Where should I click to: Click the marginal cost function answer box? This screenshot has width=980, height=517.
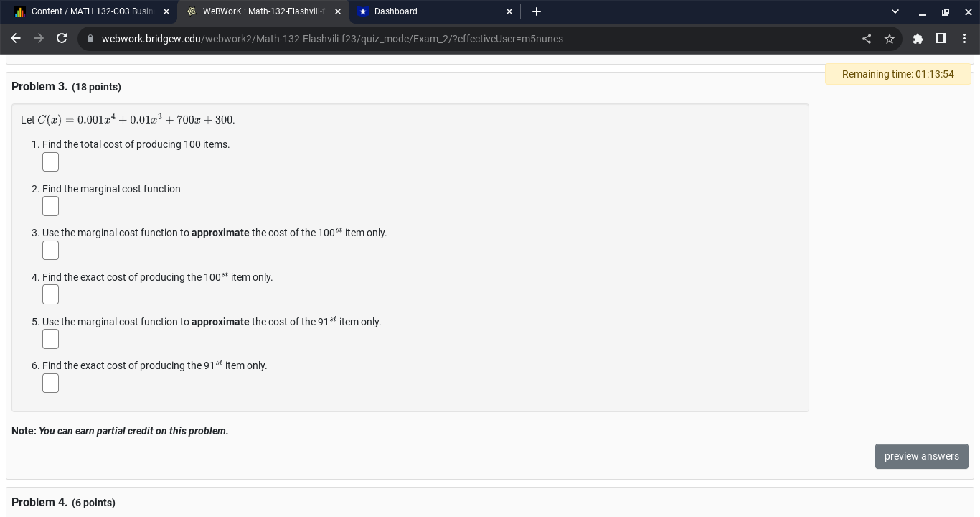click(x=50, y=206)
